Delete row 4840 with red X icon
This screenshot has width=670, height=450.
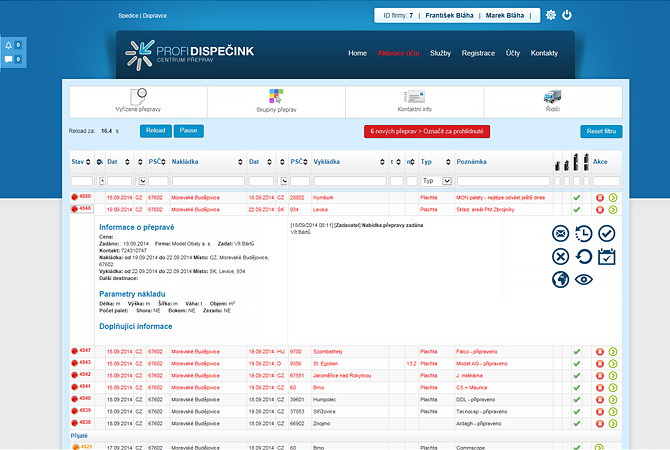[x=599, y=400]
